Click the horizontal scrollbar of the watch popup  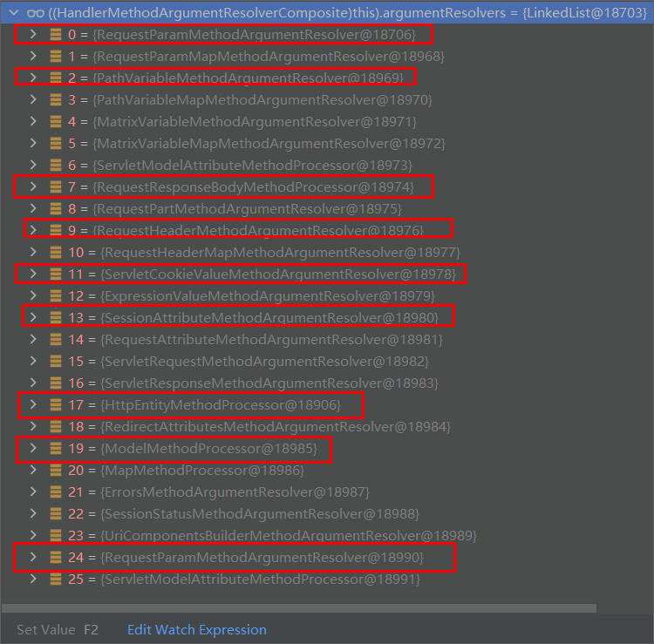point(298,608)
